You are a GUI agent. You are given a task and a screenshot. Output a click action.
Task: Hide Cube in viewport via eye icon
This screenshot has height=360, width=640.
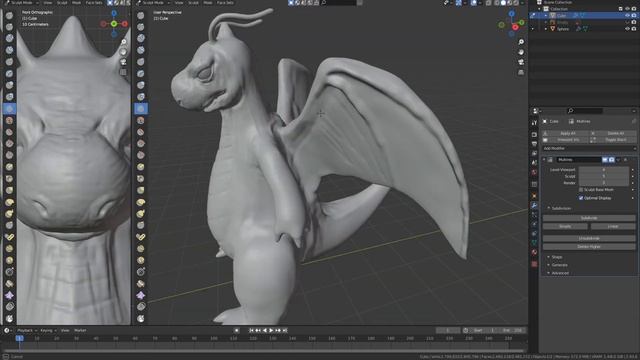pyautogui.click(x=627, y=16)
